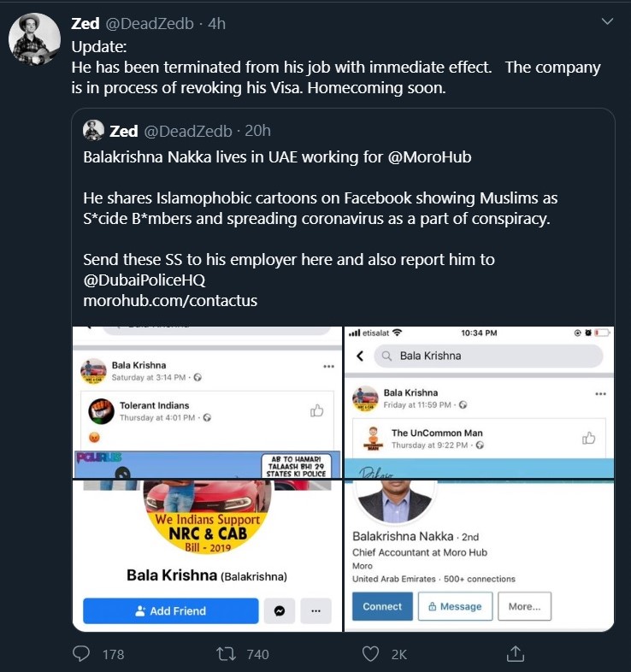Screen dimensions: 631x672
Task: Like the tweet with heart icon
Action: coord(370,654)
